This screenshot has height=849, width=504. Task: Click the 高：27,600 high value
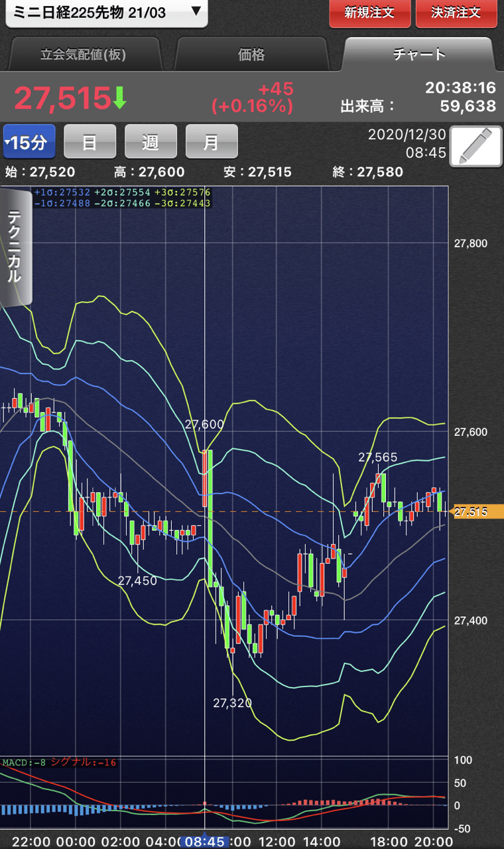pyautogui.click(x=149, y=172)
